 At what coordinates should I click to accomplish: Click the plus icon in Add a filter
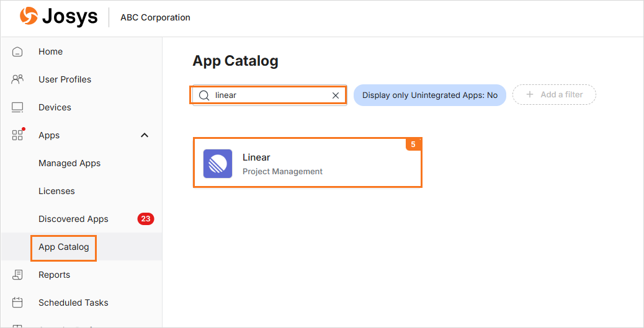coord(530,94)
